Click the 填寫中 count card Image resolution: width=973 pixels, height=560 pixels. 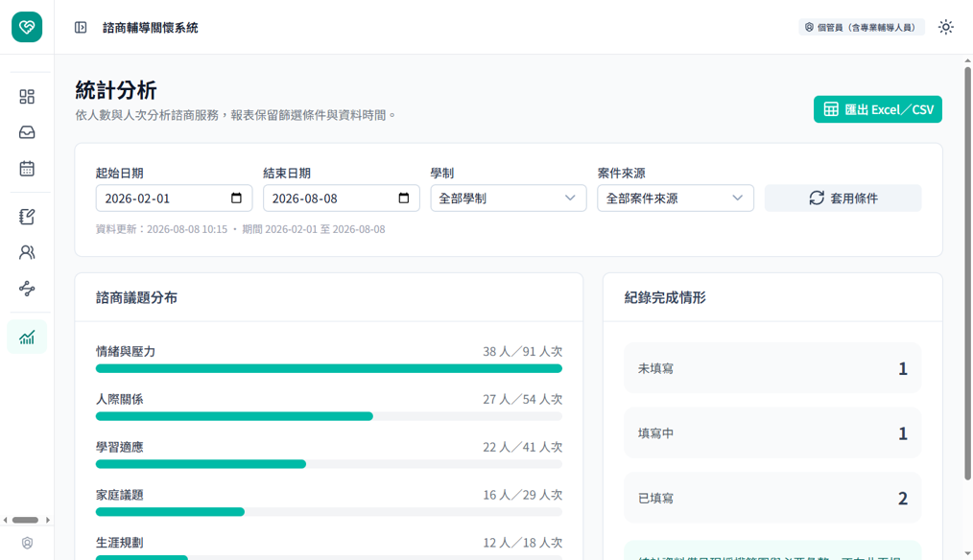[772, 432]
